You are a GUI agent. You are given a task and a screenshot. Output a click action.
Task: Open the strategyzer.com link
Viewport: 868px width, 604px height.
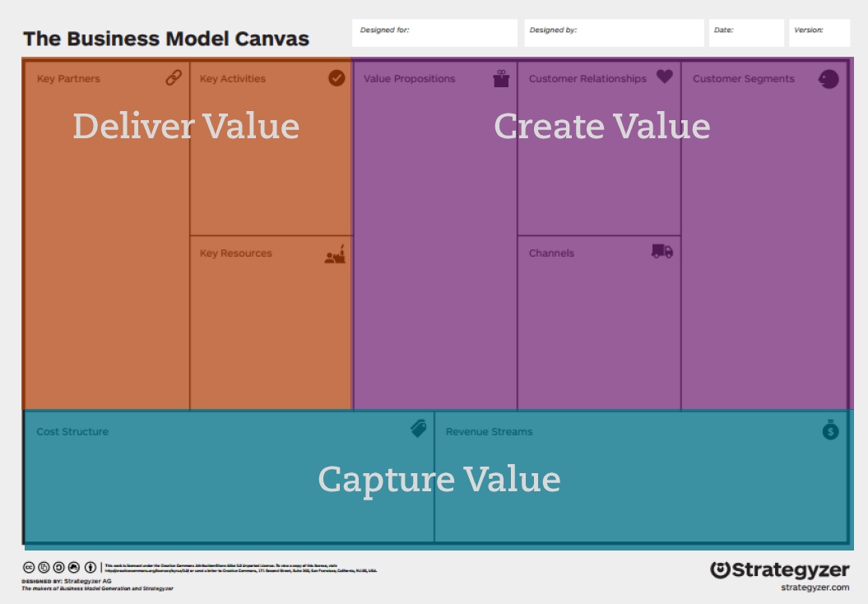tap(815, 588)
